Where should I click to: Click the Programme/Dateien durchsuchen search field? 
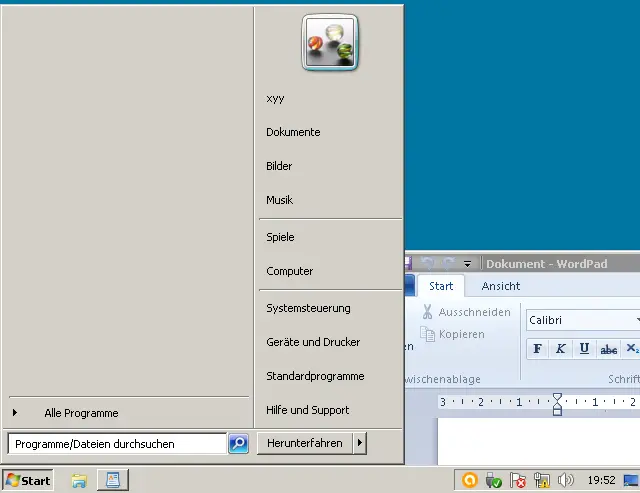point(116,443)
